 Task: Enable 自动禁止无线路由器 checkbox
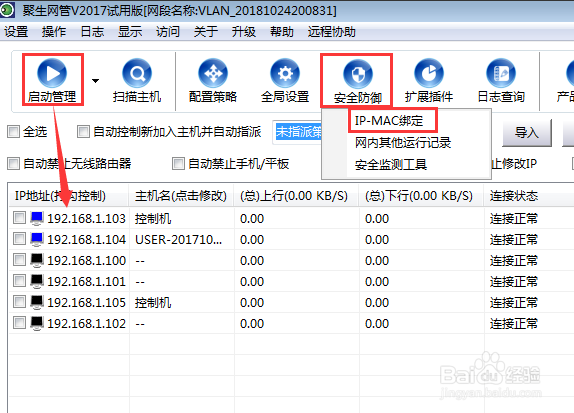click(14, 164)
